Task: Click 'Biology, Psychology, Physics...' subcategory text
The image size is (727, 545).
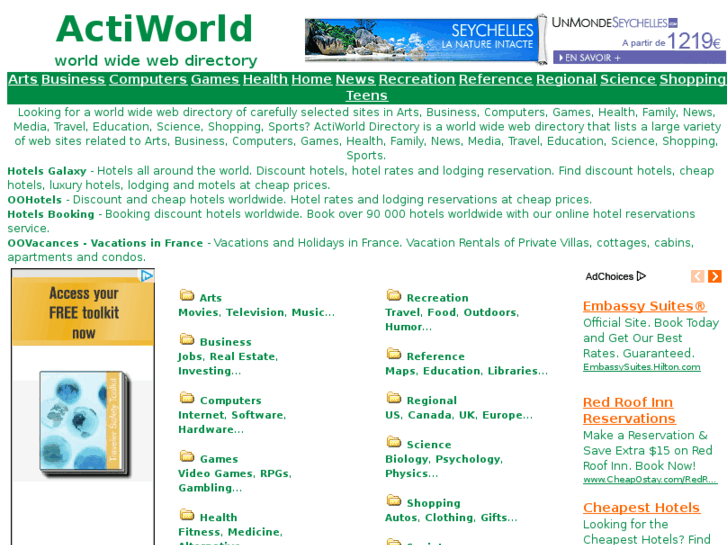Action: [444, 466]
